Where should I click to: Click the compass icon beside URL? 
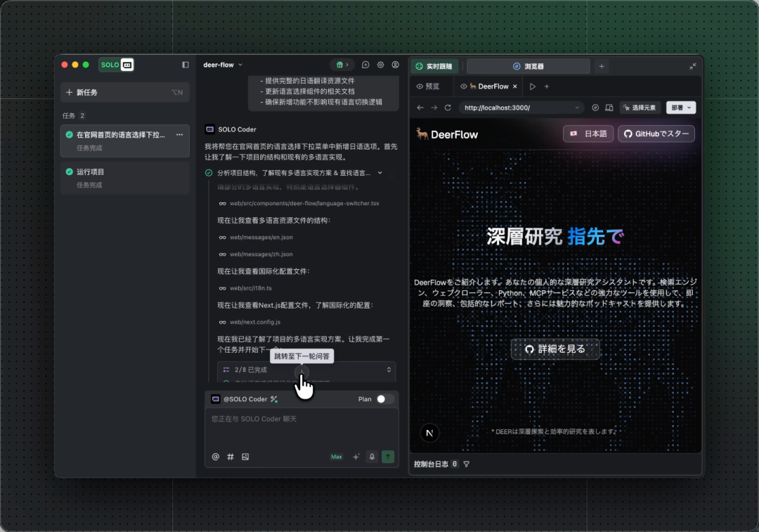point(595,108)
